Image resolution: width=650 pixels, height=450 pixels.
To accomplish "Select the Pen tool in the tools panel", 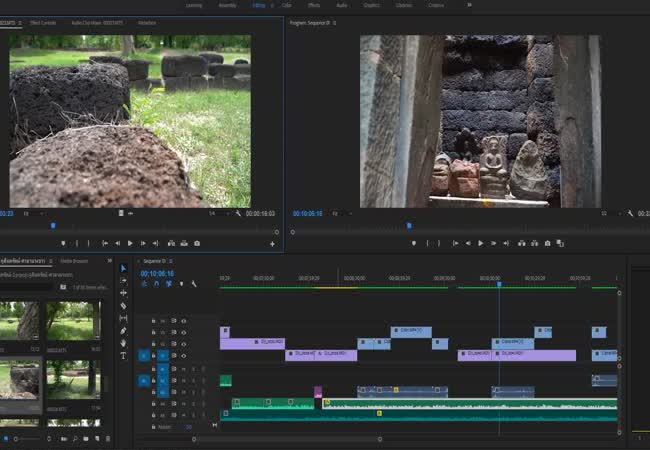I will 124,331.
